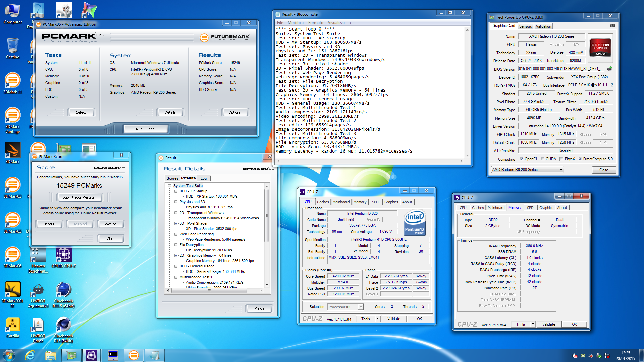Image resolution: width=644 pixels, height=362 pixels.
Task: Open Mainboard tab in CPU-Z CPU window
Action: click(x=341, y=202)
